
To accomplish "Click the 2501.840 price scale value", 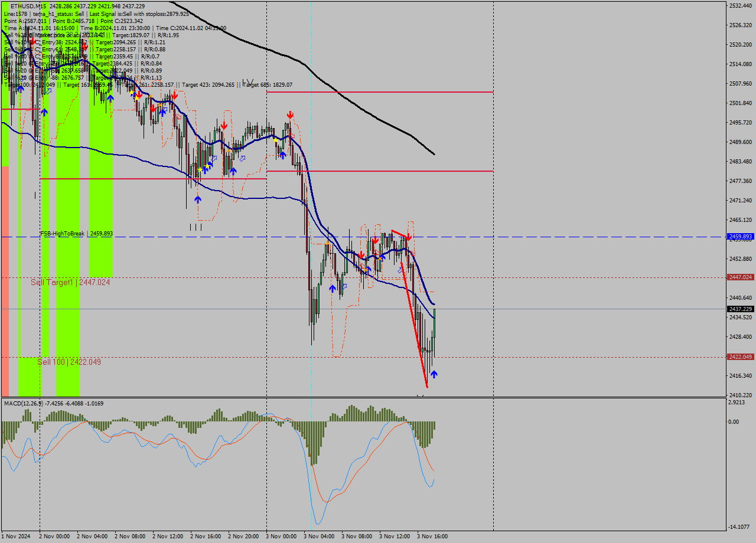I will click(x=741, y=103).
